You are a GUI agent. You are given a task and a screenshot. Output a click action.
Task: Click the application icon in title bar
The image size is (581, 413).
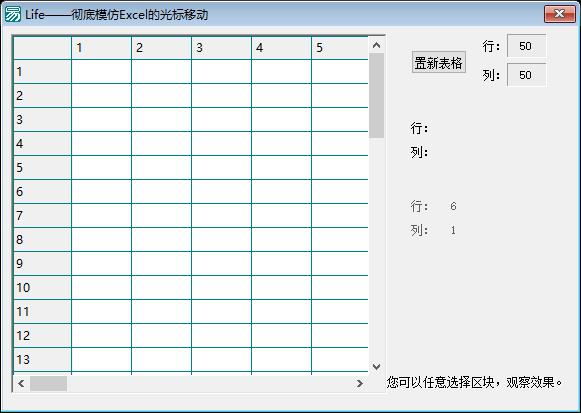(x=13, y=14)
